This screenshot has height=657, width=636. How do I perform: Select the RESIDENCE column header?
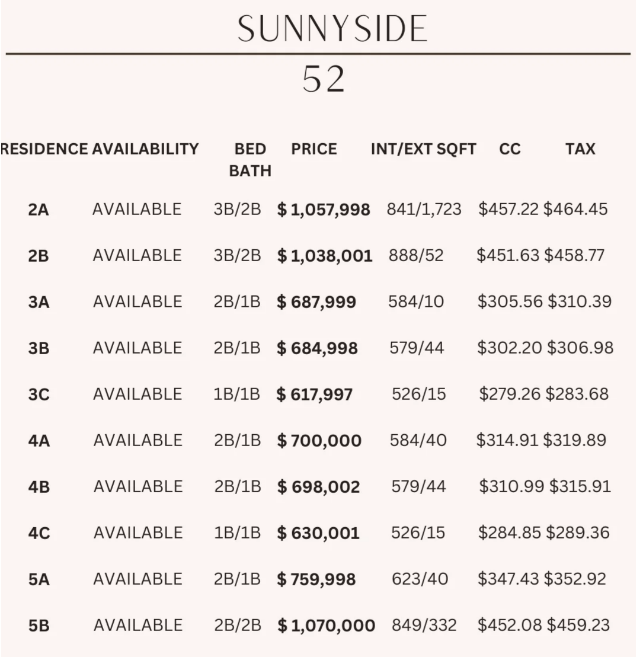click(x=44, y=149)
